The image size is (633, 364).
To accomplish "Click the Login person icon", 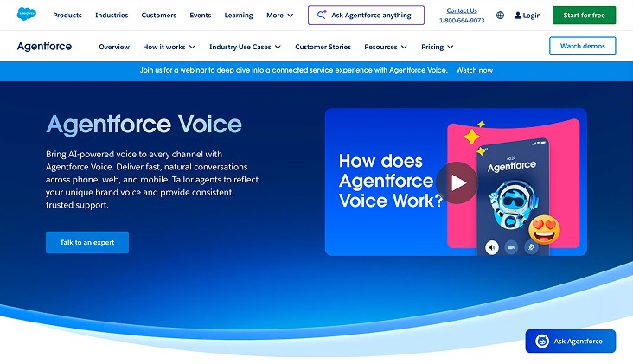I will coord(517,16).
